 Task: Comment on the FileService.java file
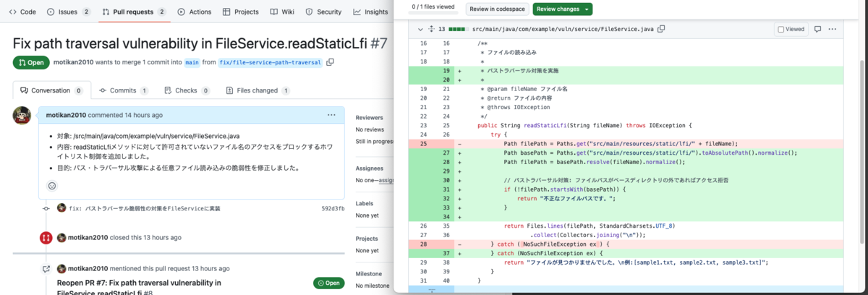coord(817,30)
